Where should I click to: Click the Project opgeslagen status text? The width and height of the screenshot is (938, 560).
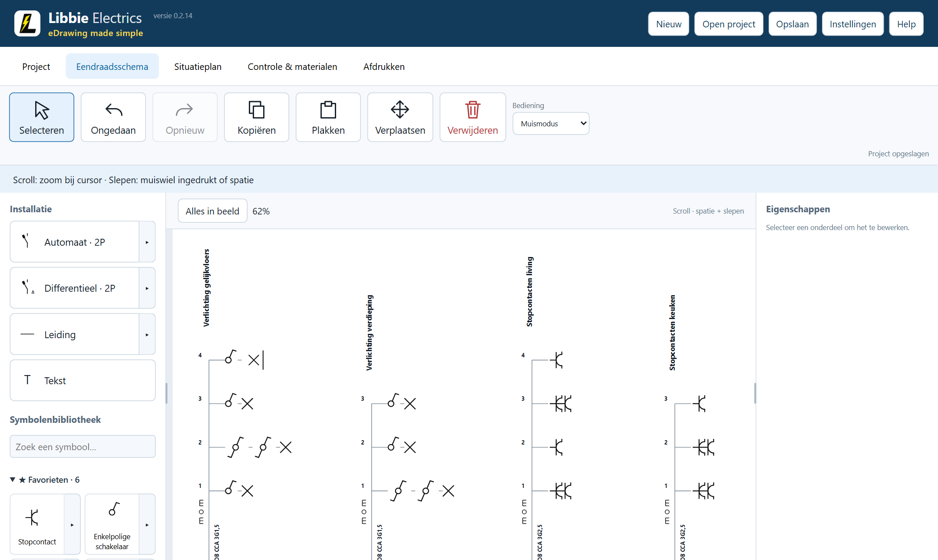898,154
